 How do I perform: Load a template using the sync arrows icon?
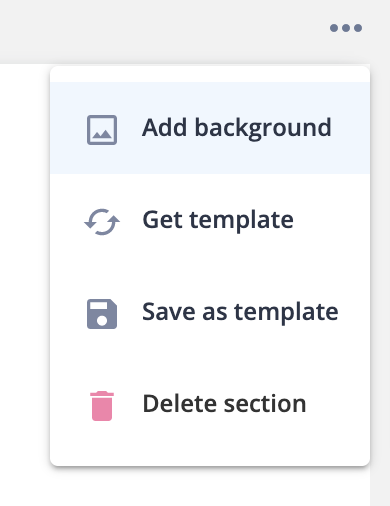click(102, 222)
